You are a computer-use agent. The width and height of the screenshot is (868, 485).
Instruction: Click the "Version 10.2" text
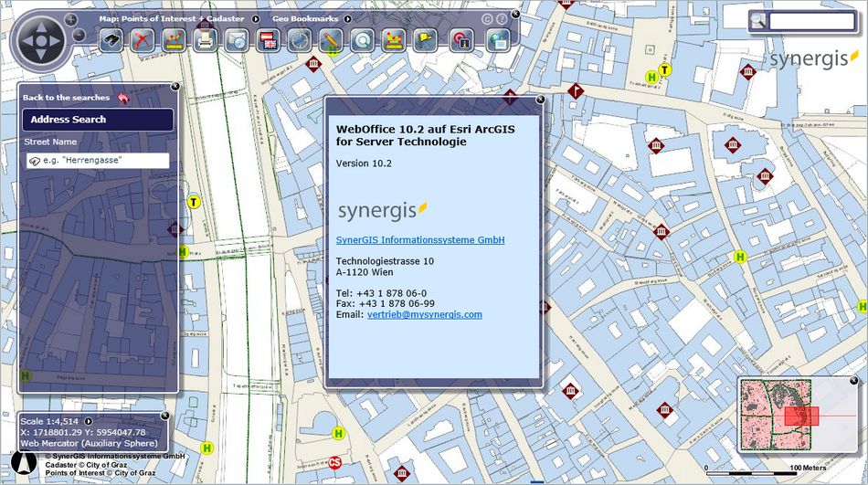tap(364, 163)
